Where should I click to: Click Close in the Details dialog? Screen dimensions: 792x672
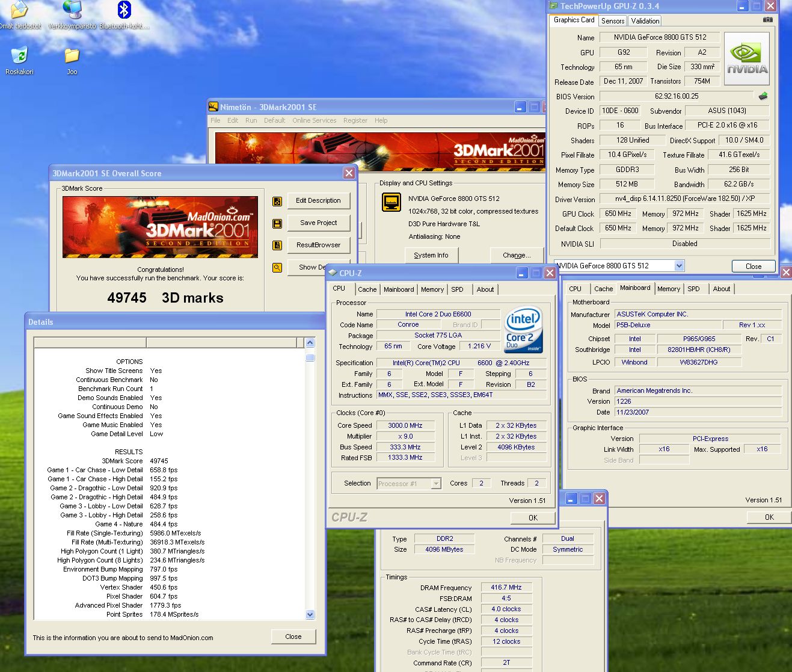coord(293,637)
